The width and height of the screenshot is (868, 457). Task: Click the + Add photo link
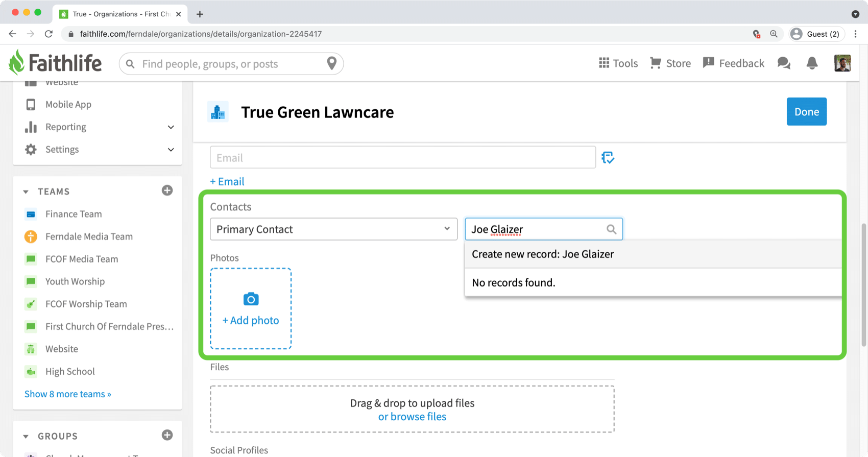[251, 320]
